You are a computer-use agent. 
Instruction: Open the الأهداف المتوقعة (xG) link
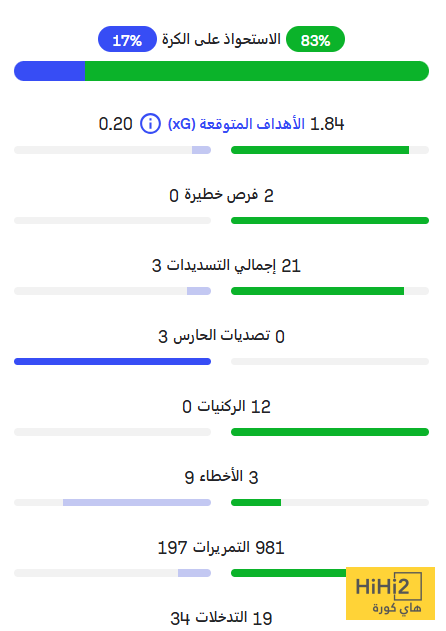pos(236,124)
